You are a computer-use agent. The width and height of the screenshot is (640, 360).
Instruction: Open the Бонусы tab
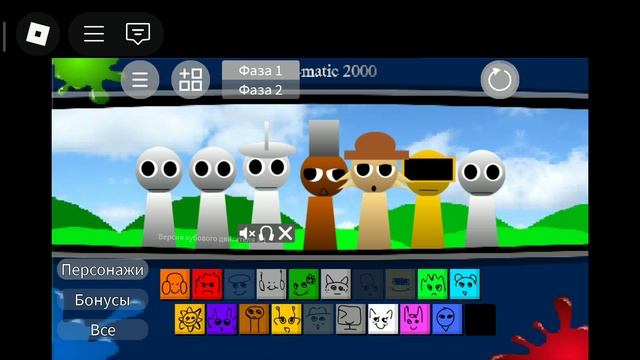[x=102, y=300]
